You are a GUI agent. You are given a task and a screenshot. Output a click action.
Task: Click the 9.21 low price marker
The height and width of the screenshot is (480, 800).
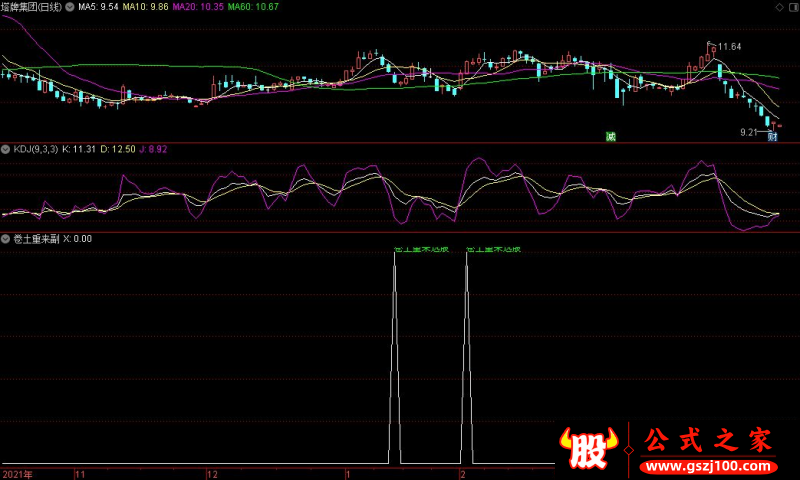[x=748, y=133]
